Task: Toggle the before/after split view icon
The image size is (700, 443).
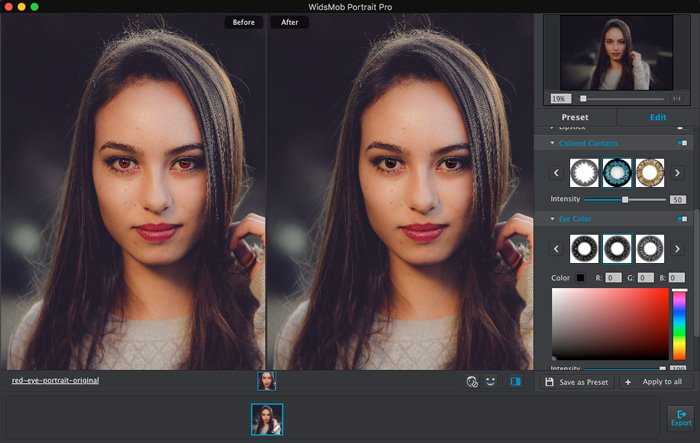Action: tap(516, 381)
